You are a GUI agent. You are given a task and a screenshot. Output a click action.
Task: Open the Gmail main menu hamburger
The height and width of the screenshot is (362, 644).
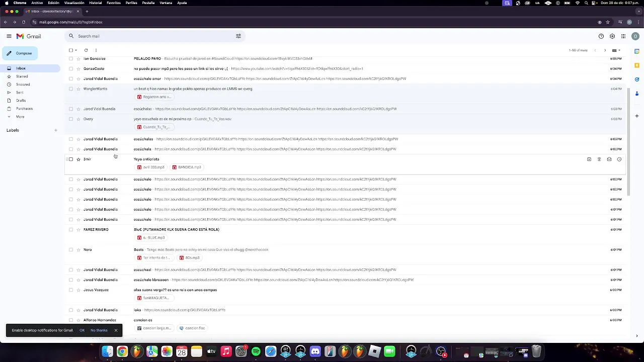point(9,36)
